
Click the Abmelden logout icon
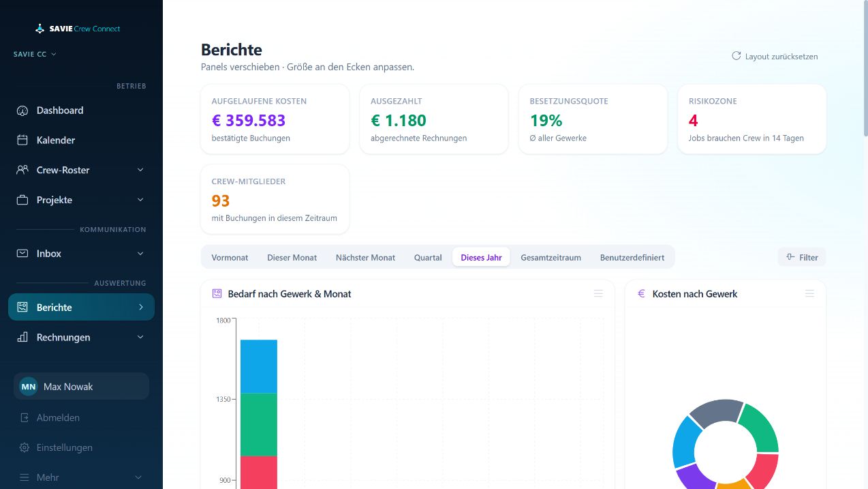25,417
